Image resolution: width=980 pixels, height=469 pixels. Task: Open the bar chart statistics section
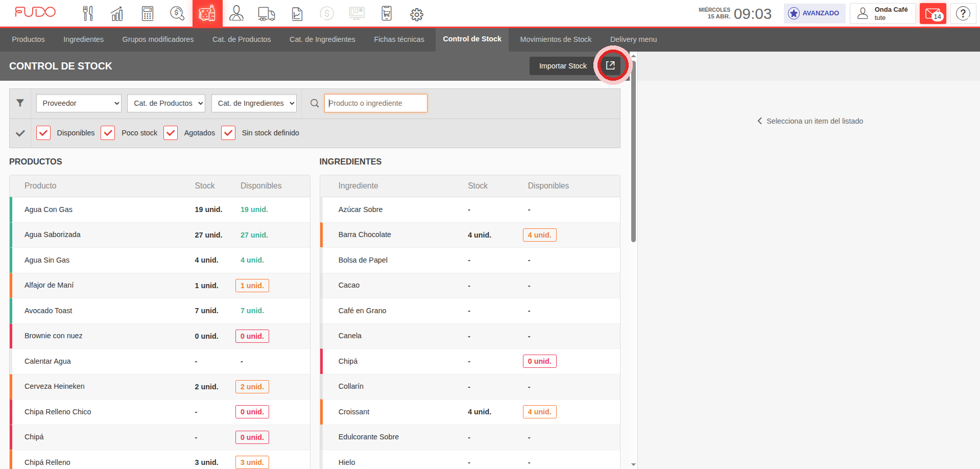coord(117,13)
